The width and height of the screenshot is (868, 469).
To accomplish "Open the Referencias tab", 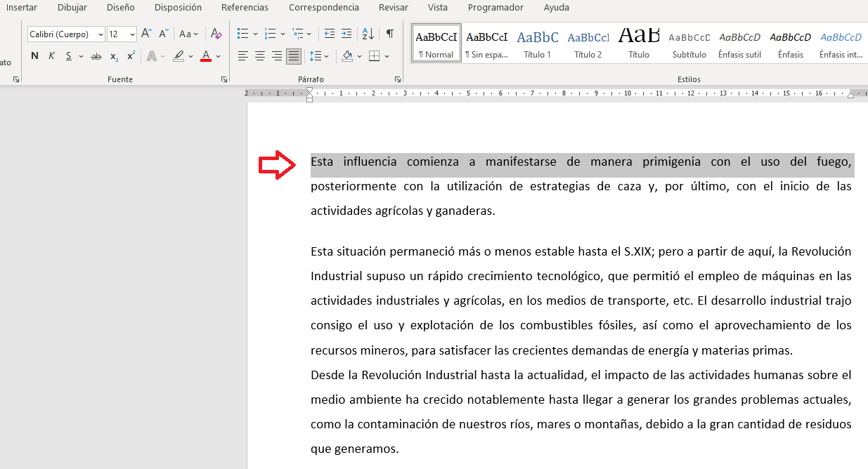I will click(x=245, y=8).
